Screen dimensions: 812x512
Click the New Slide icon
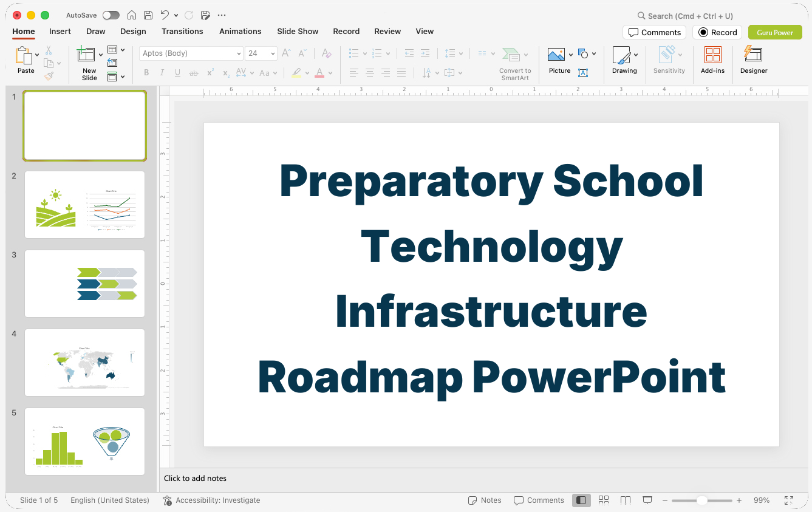[86, 55]
